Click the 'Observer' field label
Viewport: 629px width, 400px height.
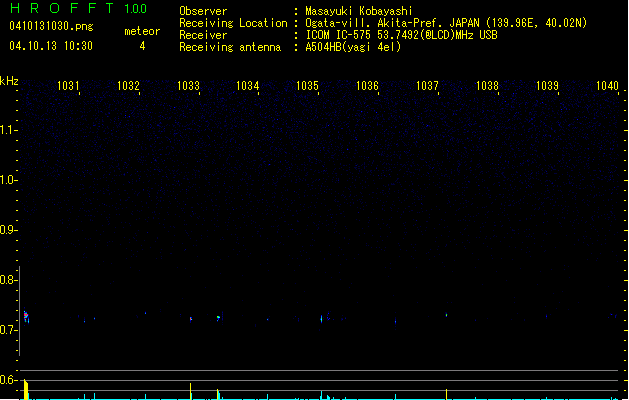coord(203,11)
